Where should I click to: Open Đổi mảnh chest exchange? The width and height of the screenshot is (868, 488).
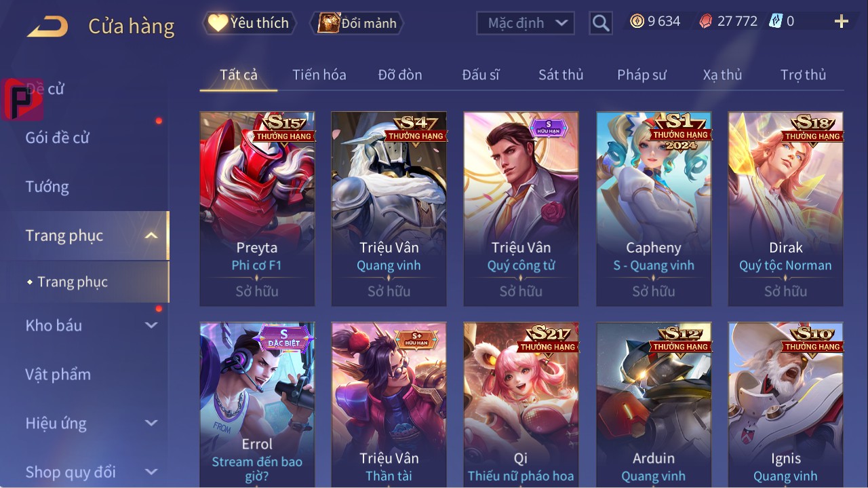click(x=357, y=23)
